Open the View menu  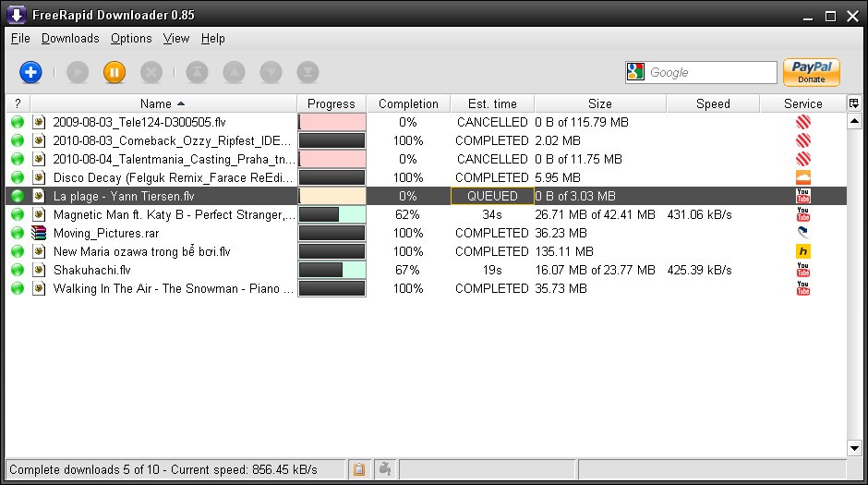tap(176, 38)
